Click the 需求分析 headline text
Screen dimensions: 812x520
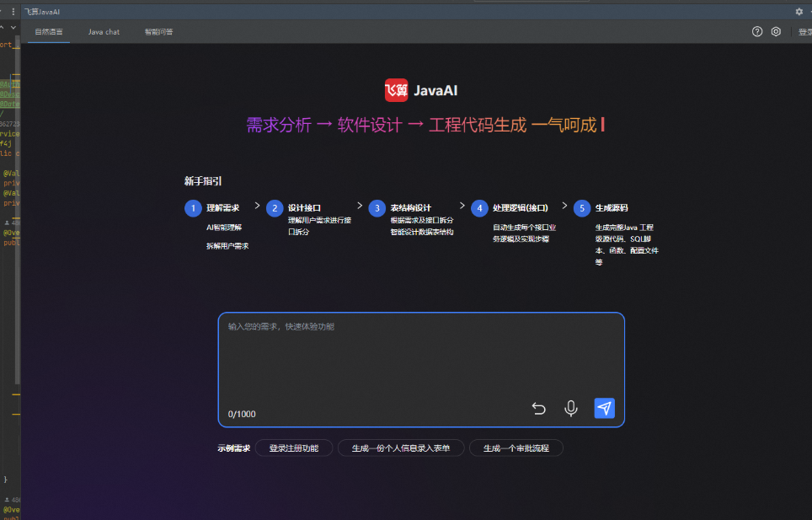tap(279, 125)
